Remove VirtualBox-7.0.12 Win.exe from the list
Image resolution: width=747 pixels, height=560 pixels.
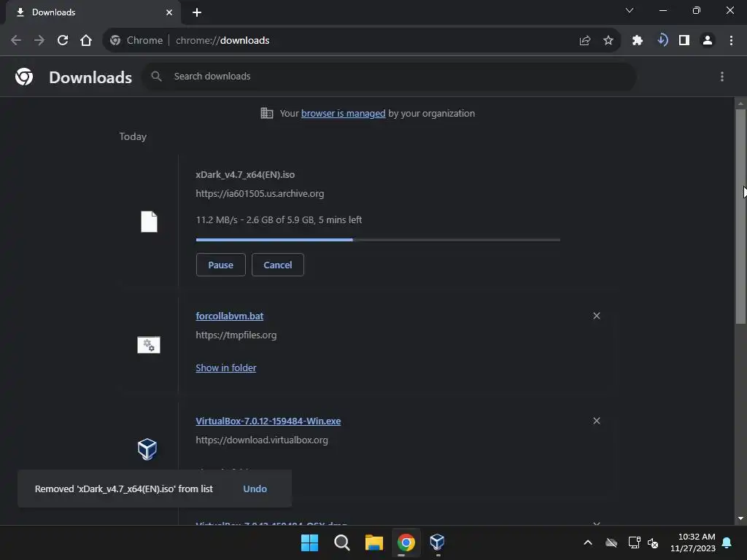(597, 421)
